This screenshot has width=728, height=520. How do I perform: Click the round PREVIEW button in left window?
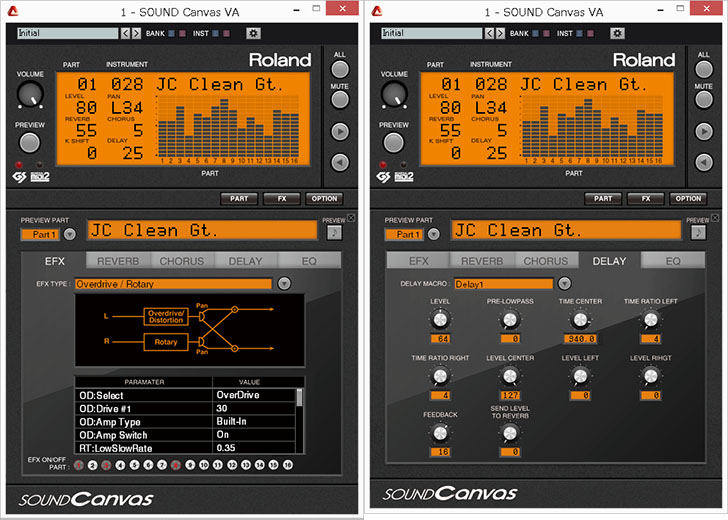[x=30, y=143]
